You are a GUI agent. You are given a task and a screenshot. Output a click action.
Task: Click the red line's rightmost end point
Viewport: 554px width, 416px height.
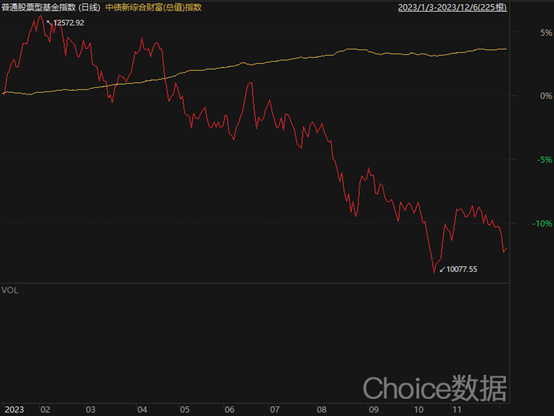[x=506, y=248]
